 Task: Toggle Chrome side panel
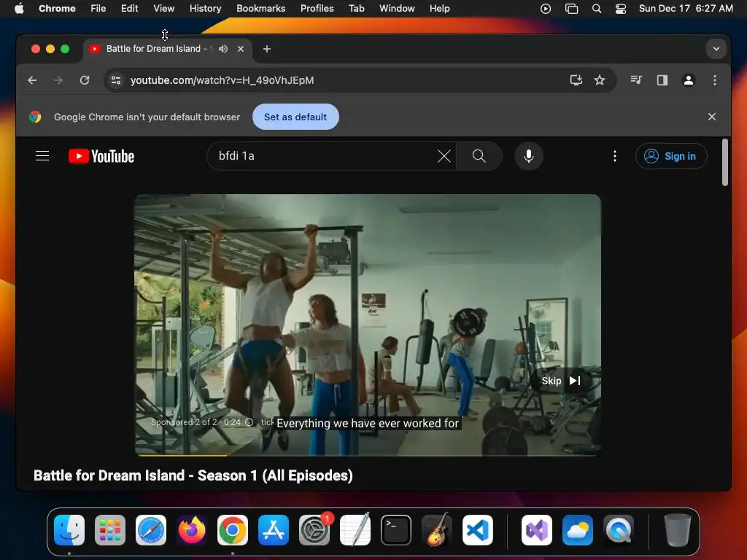(662, 80)
